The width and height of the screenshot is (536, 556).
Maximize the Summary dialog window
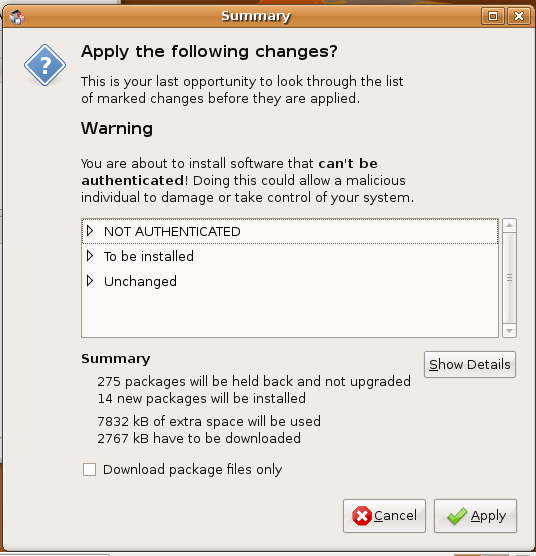492,16
